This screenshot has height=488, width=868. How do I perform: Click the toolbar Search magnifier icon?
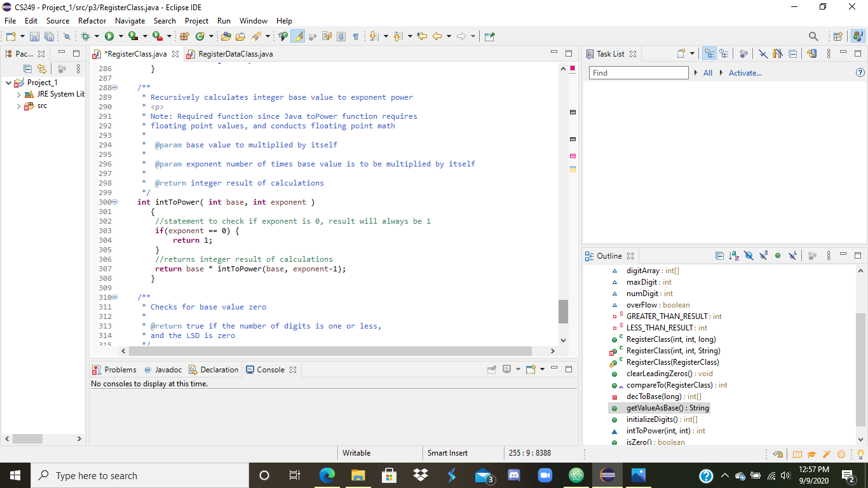pos(813,37)
